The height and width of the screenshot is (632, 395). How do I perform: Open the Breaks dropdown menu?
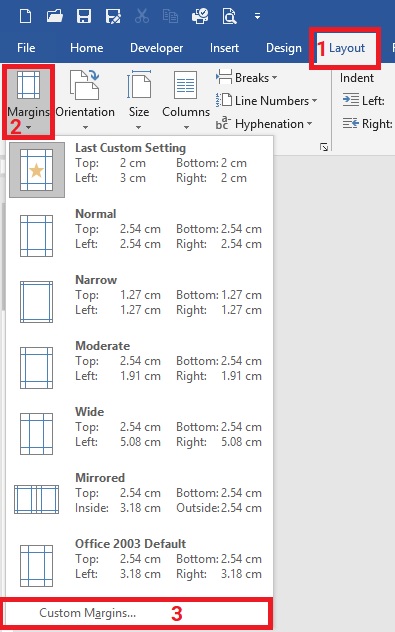pos(247,77)
